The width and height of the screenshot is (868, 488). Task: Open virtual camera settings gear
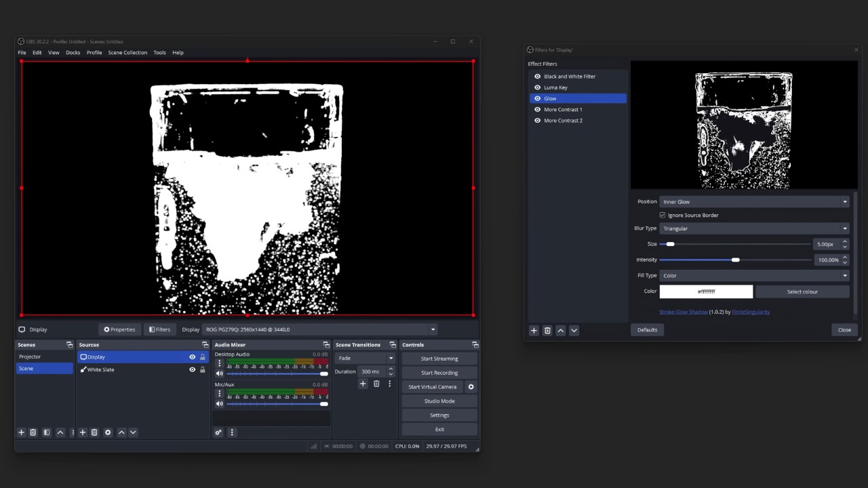[x=471, y=387]
